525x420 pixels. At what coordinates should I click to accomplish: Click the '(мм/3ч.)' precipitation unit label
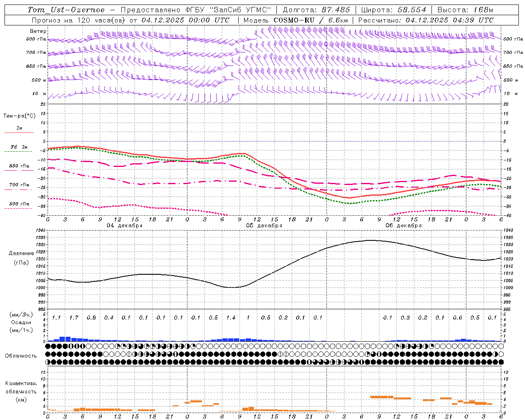tap(21, 315)
